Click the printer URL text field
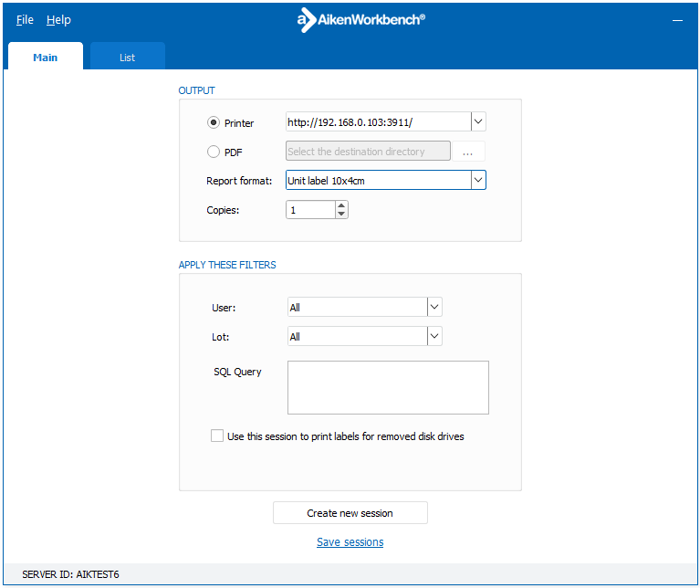 [378, 121]
